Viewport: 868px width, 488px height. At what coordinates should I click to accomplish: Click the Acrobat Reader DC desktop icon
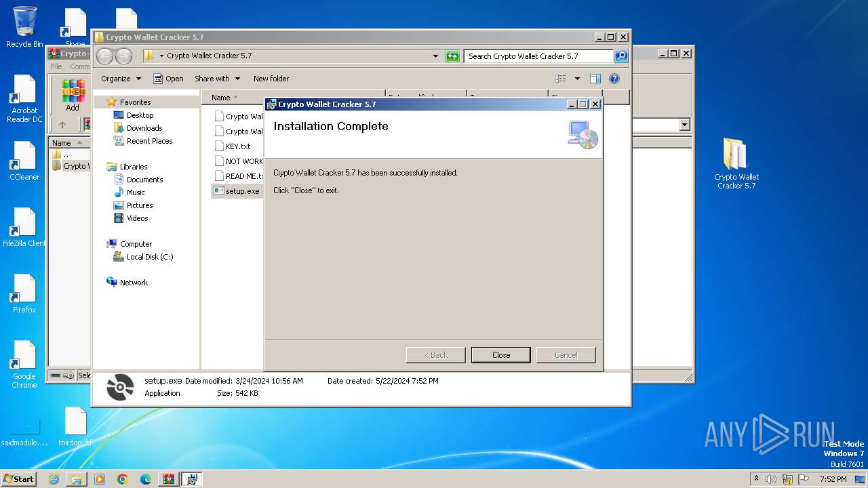point(24,99)
